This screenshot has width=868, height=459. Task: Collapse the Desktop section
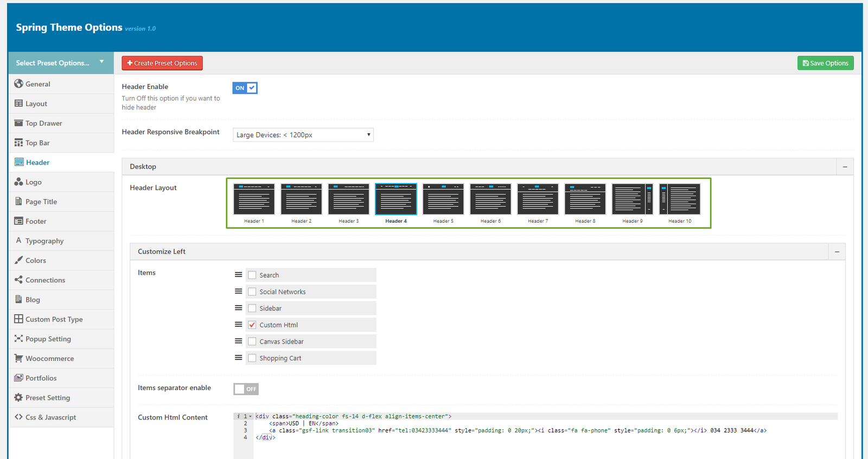845,167
